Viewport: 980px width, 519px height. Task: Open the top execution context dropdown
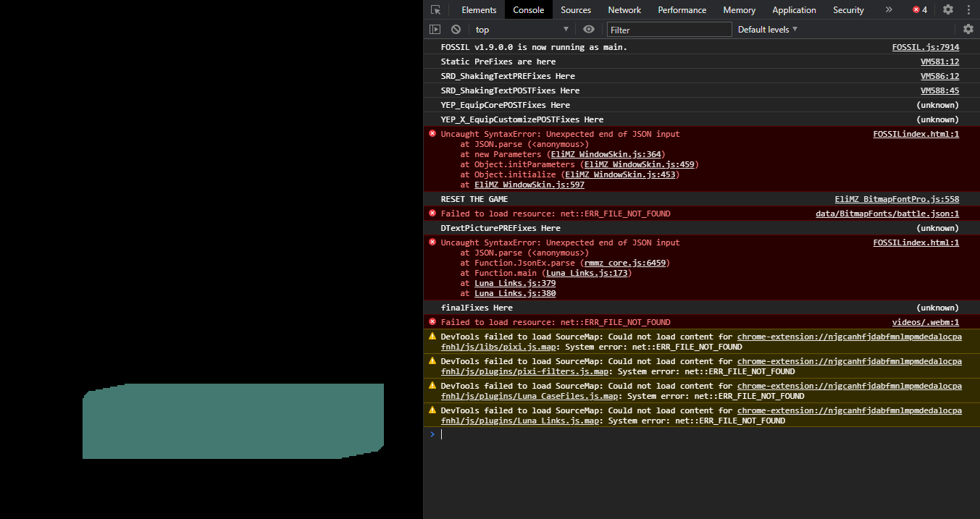[522, 30]
